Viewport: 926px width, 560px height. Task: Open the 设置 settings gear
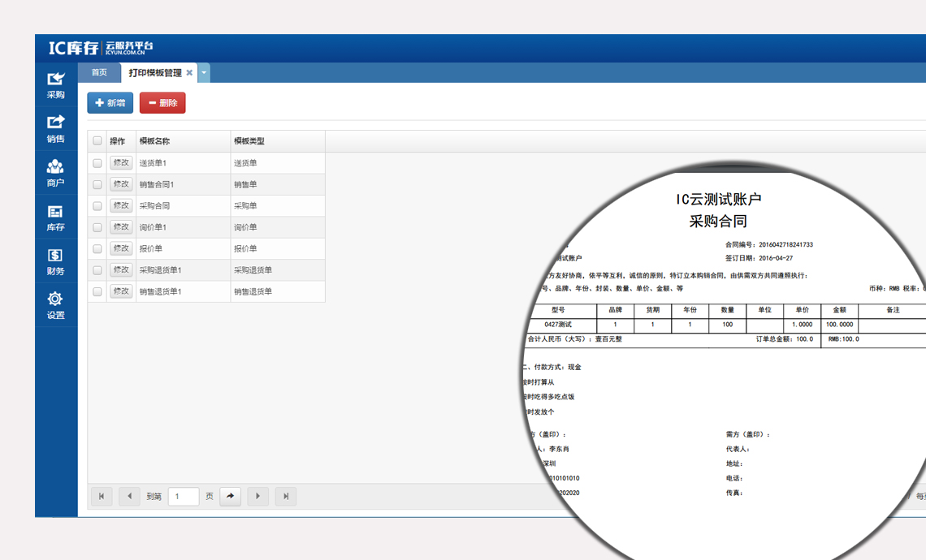[x=55, y=305]
